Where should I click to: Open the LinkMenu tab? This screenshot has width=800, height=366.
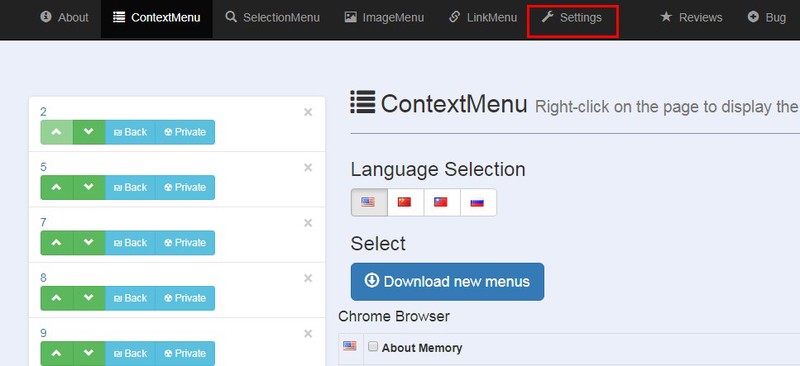coord(483,17)
